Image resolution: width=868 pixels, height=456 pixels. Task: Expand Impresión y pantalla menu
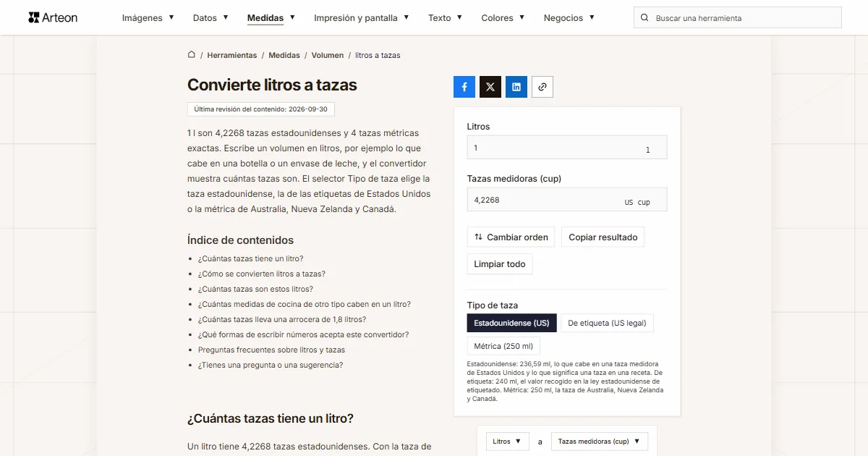pyautogui.click(x=362, y=18)
